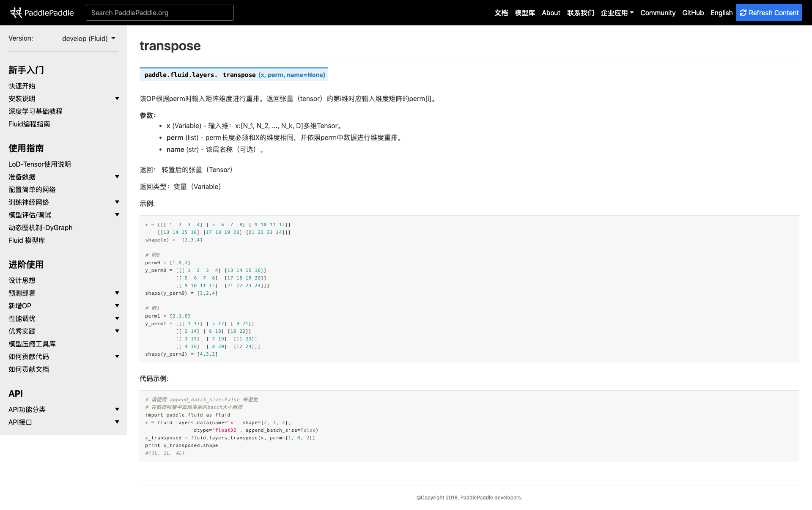Screen dimensions: 812x510
Task: Expand the 预测部署 arrow
Action: click(117, 293)
